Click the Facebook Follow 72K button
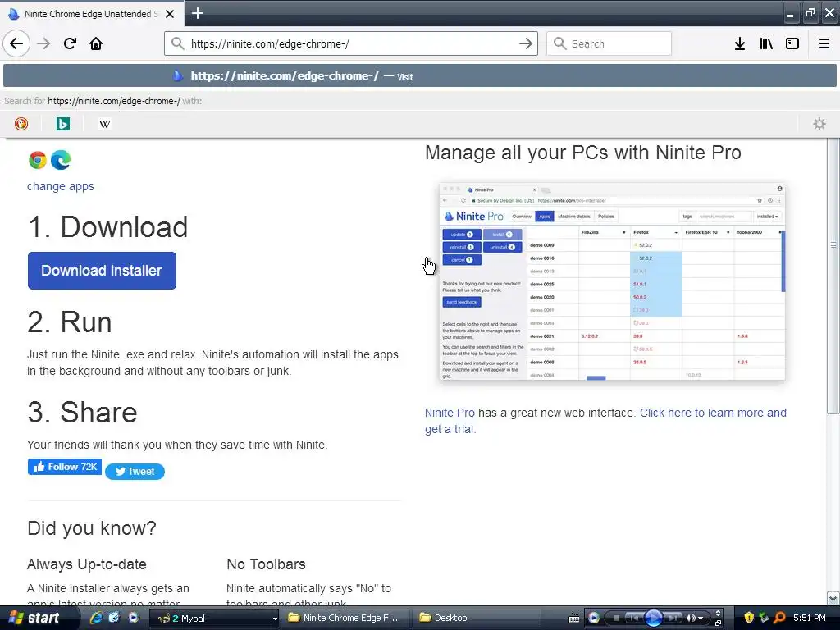Image resolution: width=840 pixels, height=630 pixels. (x=65, y=467)
